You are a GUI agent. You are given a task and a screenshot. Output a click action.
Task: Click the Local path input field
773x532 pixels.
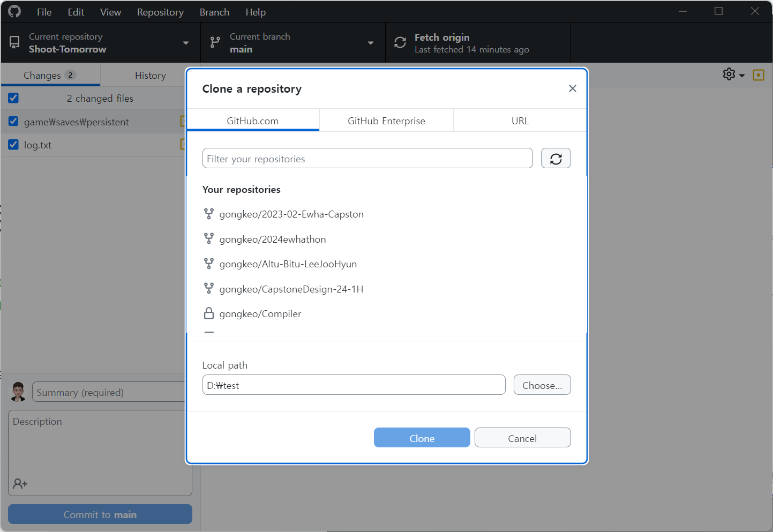[x=354, y=385]
